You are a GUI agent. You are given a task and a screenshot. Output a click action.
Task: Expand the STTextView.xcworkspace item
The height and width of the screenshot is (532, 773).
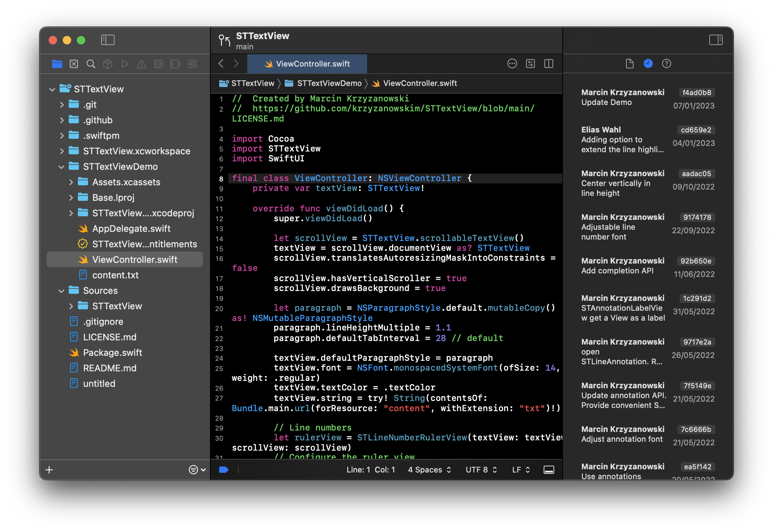[62, 151]
